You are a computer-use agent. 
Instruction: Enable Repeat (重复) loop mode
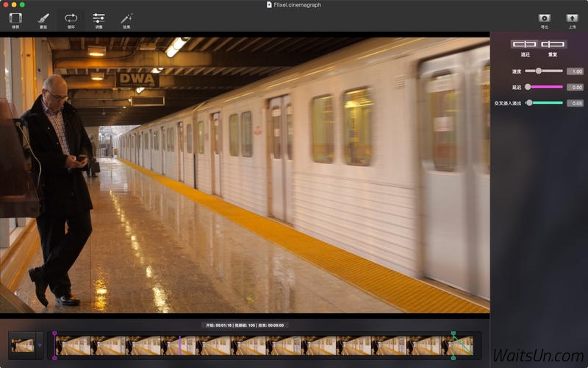click(553, 44)
